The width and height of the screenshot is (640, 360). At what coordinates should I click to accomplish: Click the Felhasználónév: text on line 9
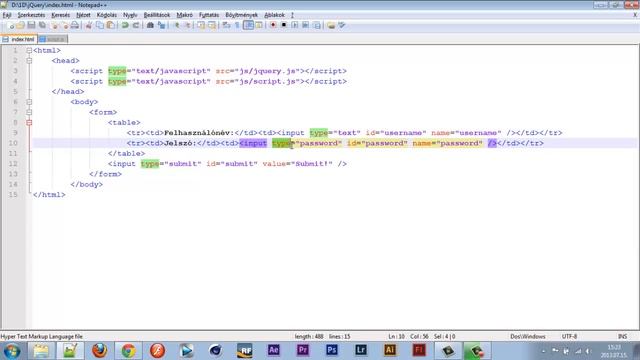(199, 133)
